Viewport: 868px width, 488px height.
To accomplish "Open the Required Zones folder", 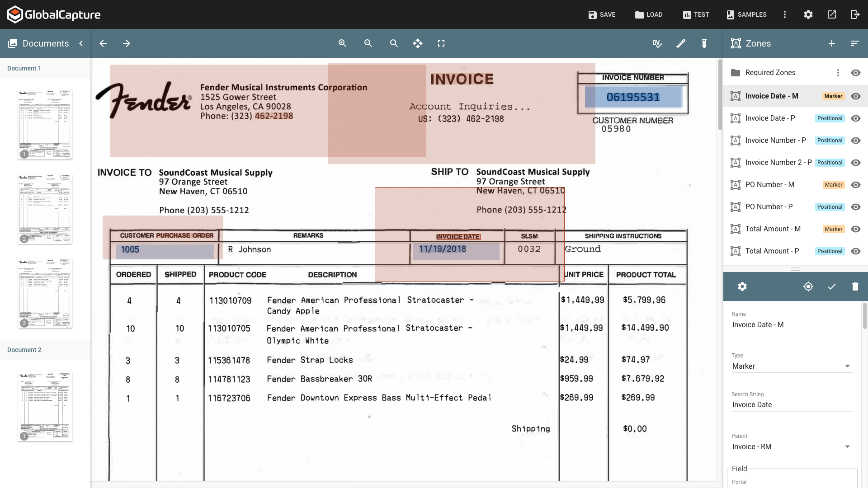I will [x=770, y=73].
